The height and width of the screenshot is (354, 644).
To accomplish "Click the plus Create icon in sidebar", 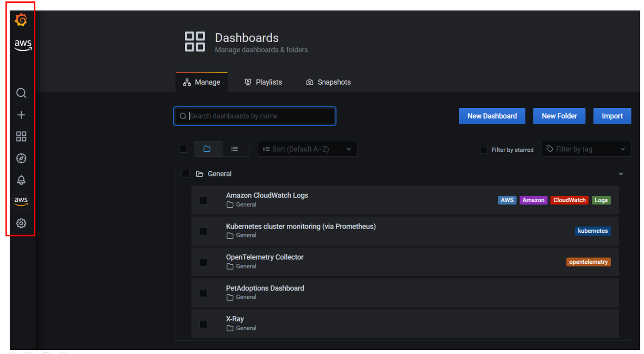I will pyautogui.click(x=21, y=115).
